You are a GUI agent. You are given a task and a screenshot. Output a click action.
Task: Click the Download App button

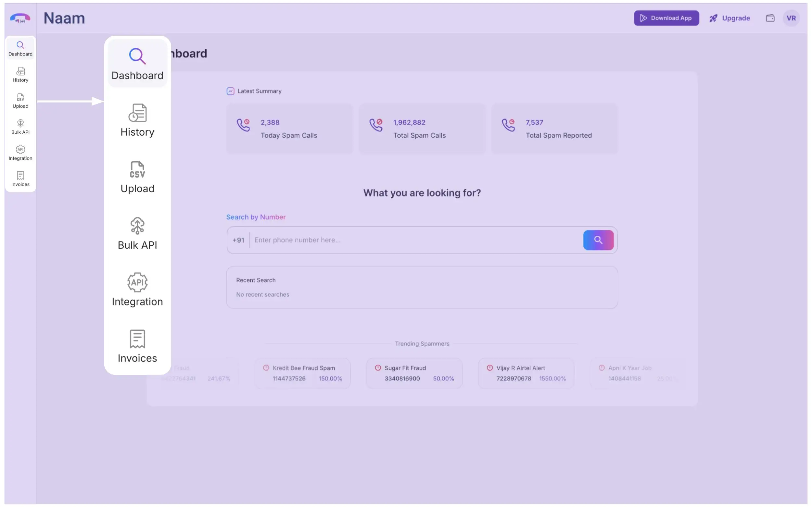click(x=666, y=18)
